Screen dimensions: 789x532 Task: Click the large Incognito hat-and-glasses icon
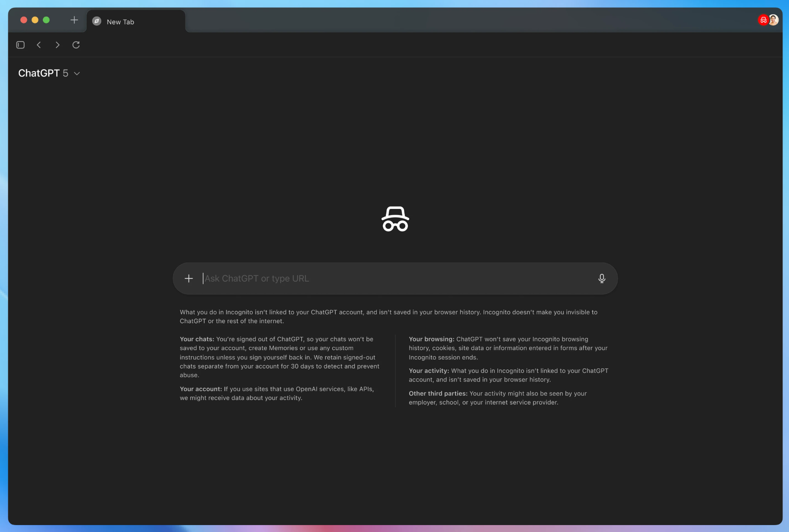point(395,219)
